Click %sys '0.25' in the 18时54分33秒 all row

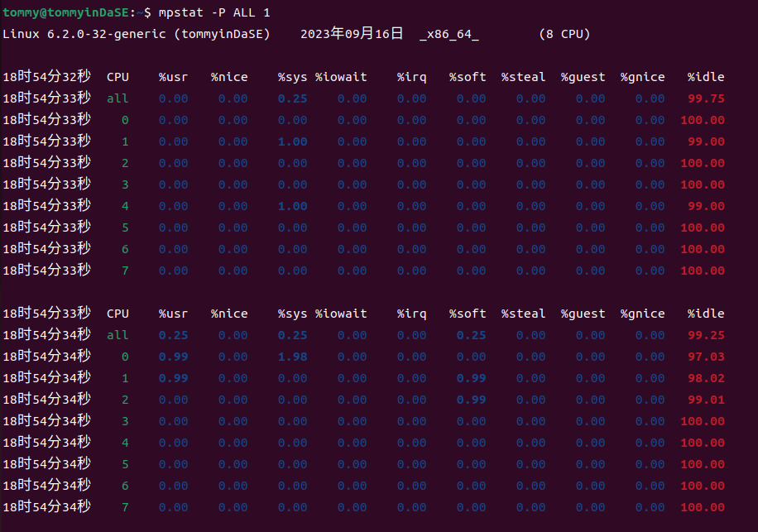(292, 98)
